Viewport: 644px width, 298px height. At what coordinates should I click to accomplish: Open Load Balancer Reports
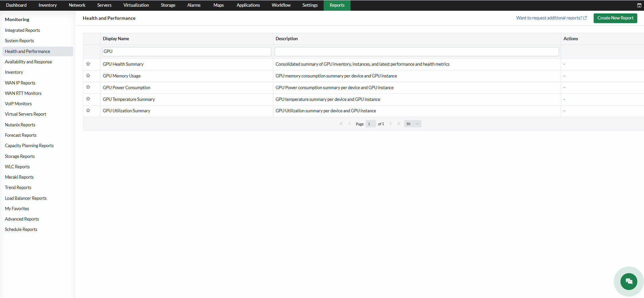tap(26, 198)
